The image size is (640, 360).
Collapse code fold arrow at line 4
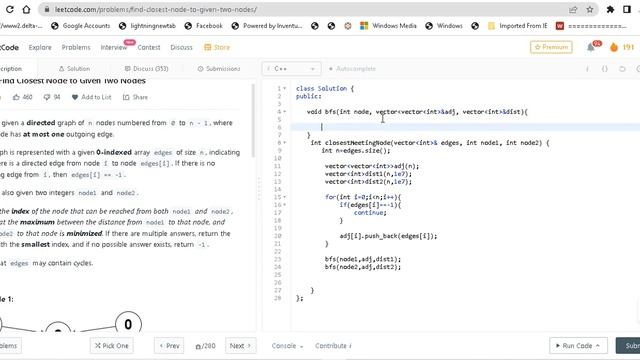(284, 112)
